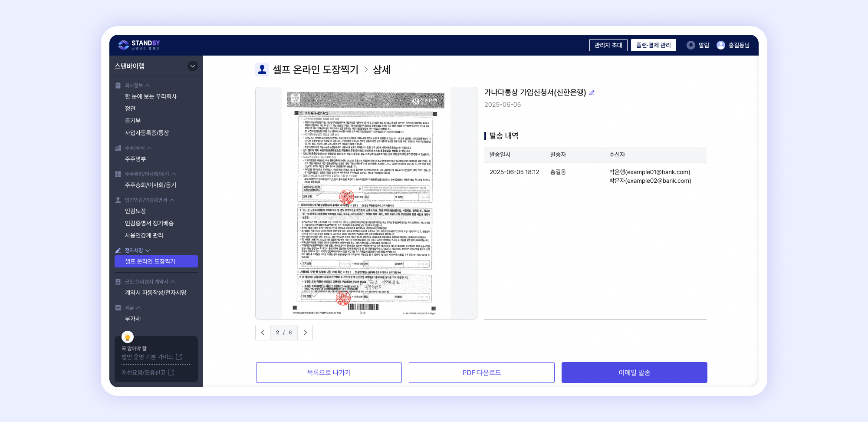This screenshot has width=868, height=422.
Task: Click the 법인인감/인감증명서 stamp icon
Action: pos(118,200)
